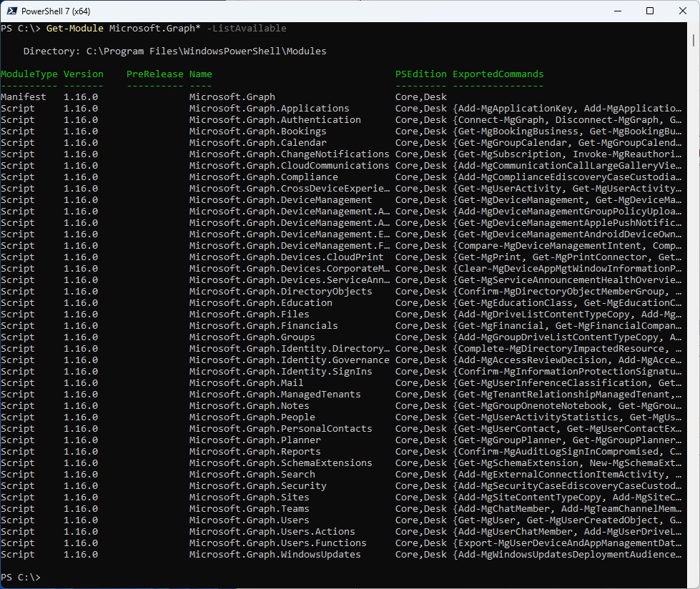Select the Microsoft.Graph.WindowsUpdates module name
Screen dimensions: 700x589
pyautogui.click(x=275, y=555)
